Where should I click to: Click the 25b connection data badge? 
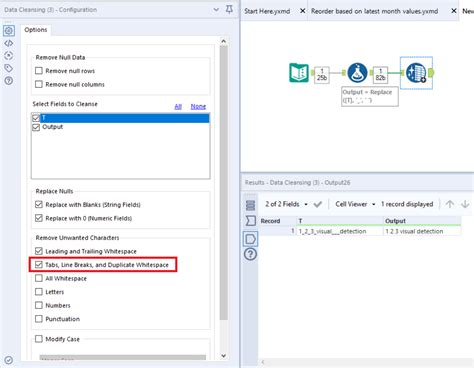tap(322, 75)
